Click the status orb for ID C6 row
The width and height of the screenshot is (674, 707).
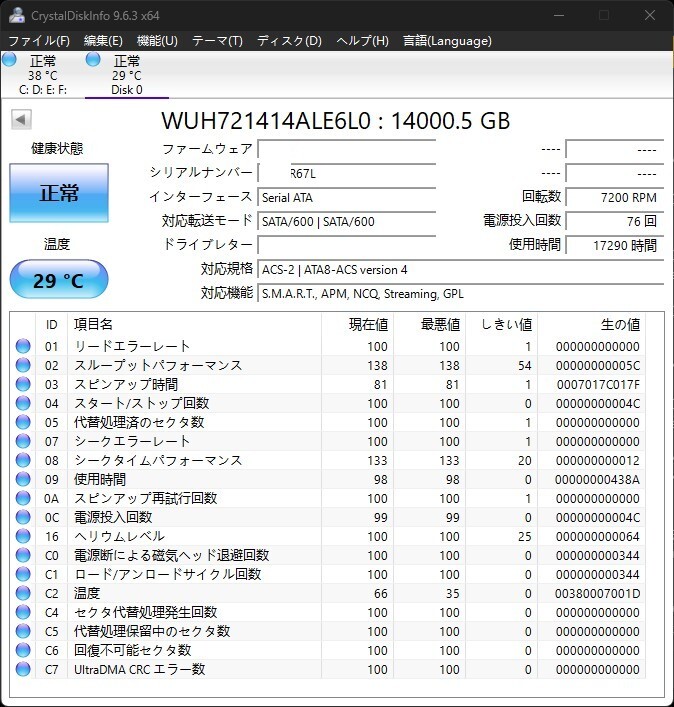23,650
